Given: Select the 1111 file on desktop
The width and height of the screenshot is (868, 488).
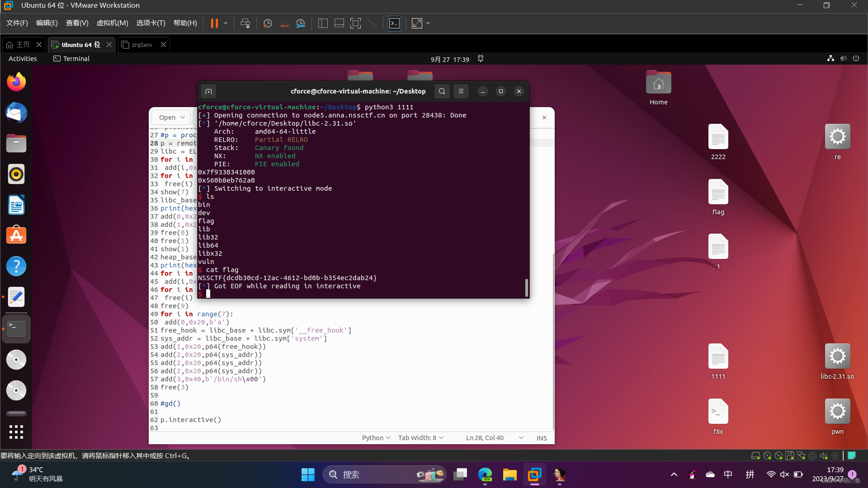Looking at the screenshot, I should coord(718,361).
